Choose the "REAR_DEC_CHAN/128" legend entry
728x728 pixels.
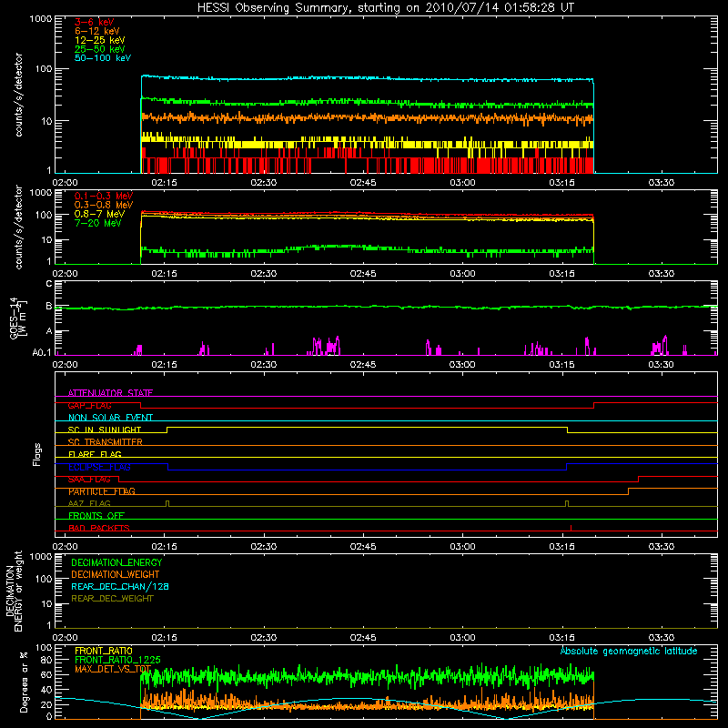click(120, 586)
